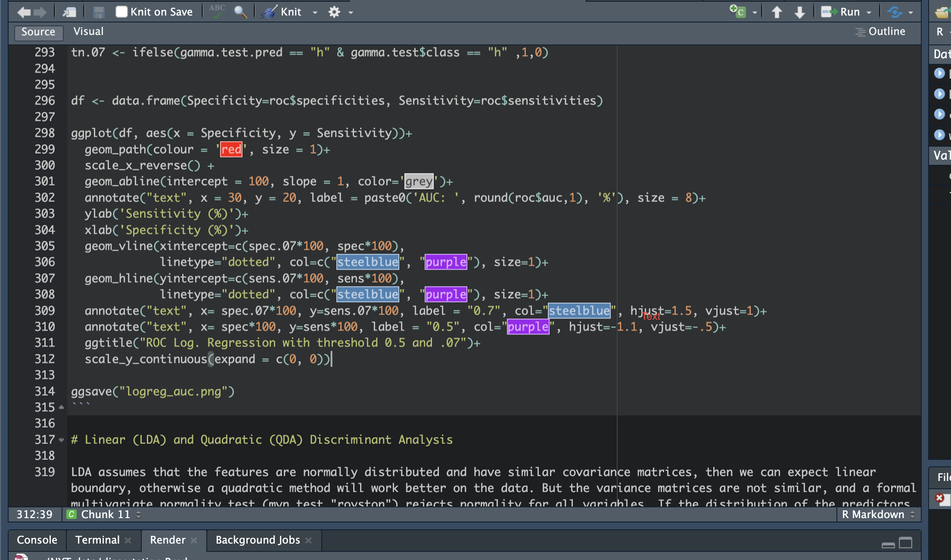This screenshot has height=560, width=951.
Task: Open Find/Replace with the magnifier icon
Action: [240, 12]
